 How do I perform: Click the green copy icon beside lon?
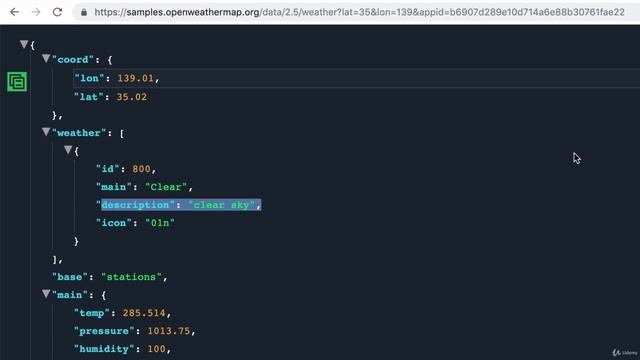click(x=17, y=82)
